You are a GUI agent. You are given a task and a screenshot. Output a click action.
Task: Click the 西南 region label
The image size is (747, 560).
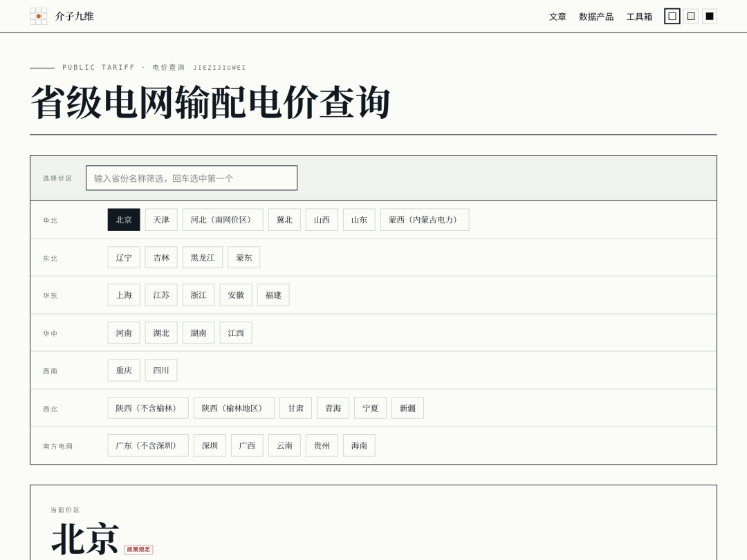pos(50,371)
